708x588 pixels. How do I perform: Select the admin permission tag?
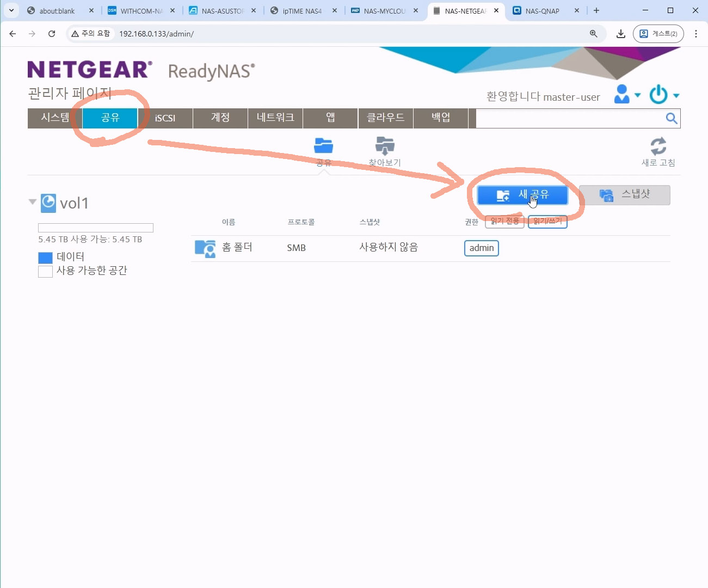[x=481, y=248]
